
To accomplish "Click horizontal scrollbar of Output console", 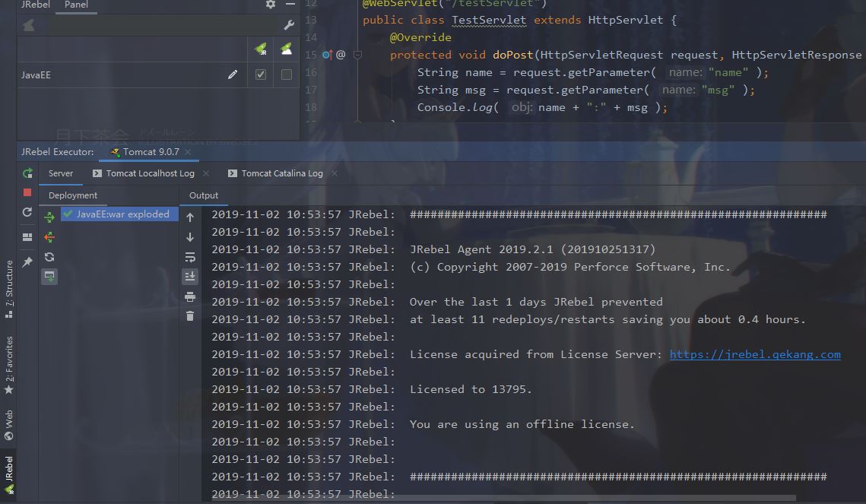I will point(503,498).
